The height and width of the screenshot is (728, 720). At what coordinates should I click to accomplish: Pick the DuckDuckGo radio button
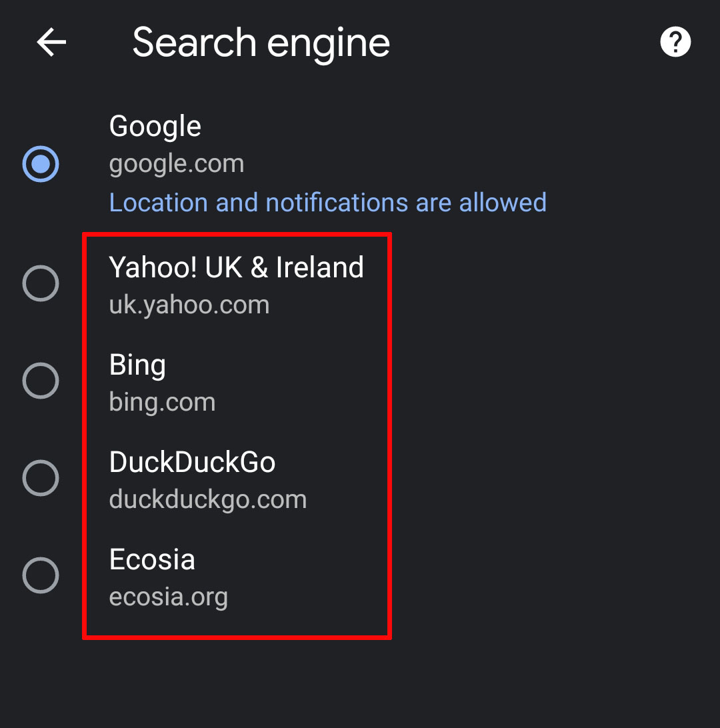(41, 478)
